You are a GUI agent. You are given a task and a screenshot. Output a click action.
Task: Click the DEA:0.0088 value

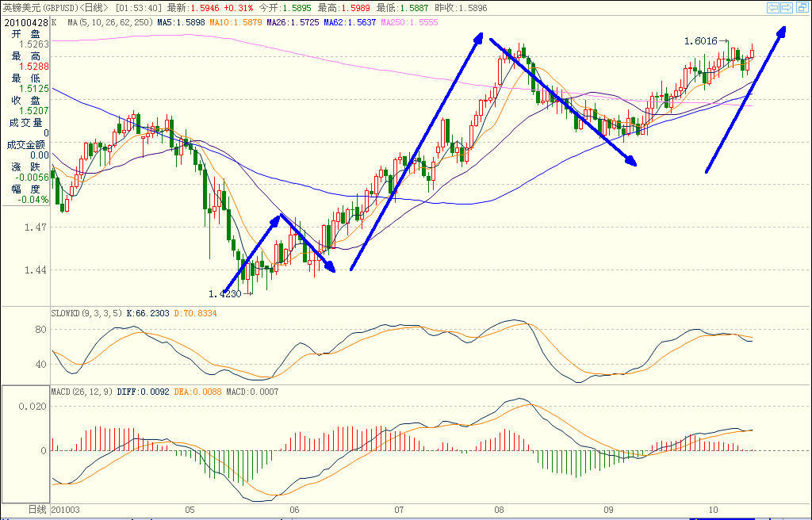[197, 392]
